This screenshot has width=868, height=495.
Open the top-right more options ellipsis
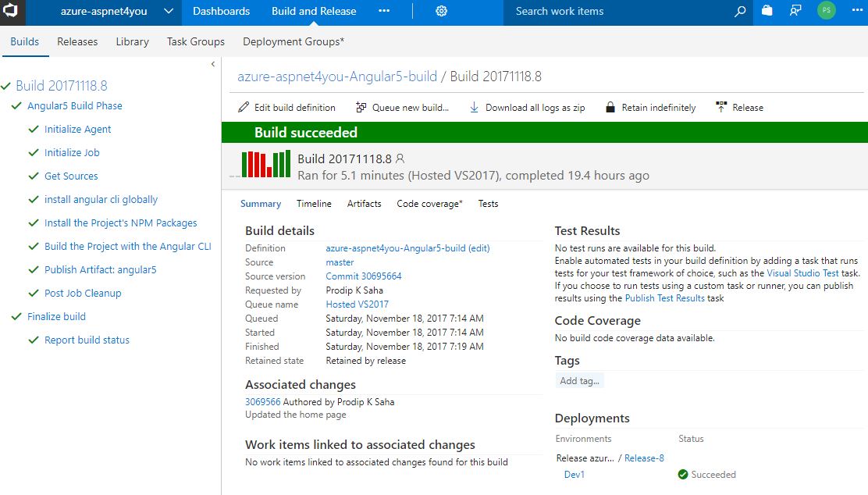point(857,10)
